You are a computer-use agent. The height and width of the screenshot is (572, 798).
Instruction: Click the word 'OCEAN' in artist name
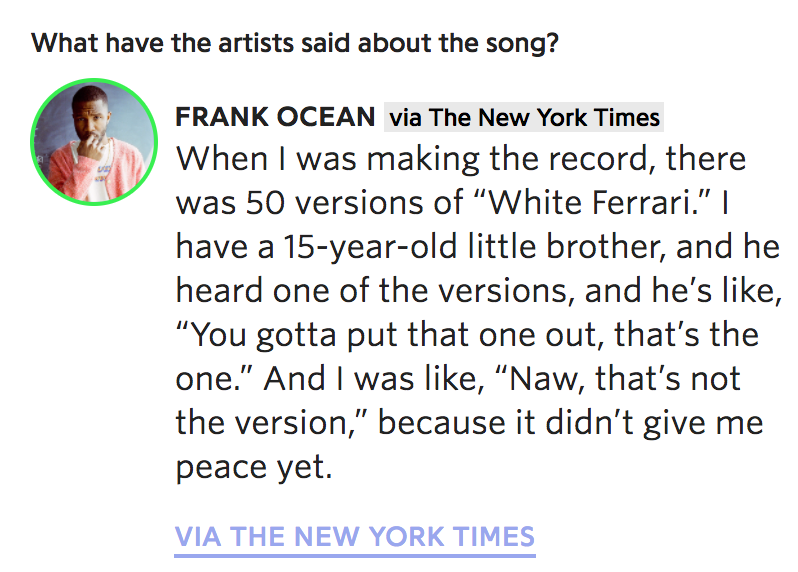(326, 117)
